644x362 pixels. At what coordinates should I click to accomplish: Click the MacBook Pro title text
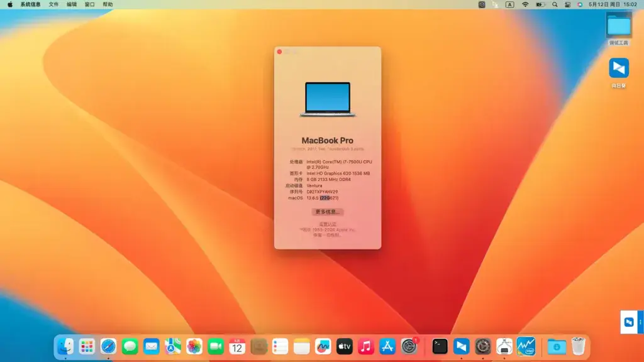click(327, 140)
